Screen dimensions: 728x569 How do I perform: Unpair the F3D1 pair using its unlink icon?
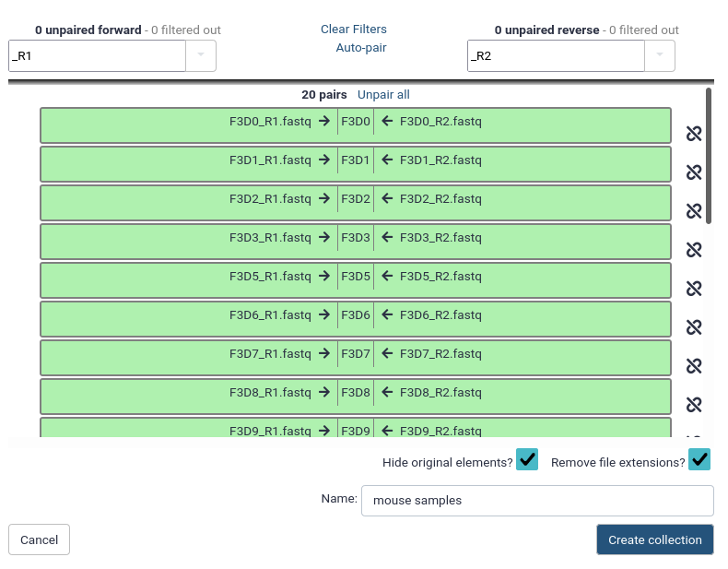pos(694,172)
